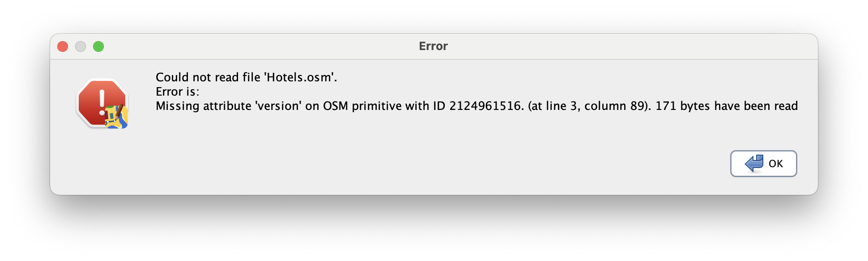The height and width of the screenshot is (261, 868).
Task: Click the gray disabled minimize button
Action: tap(81, 46)
